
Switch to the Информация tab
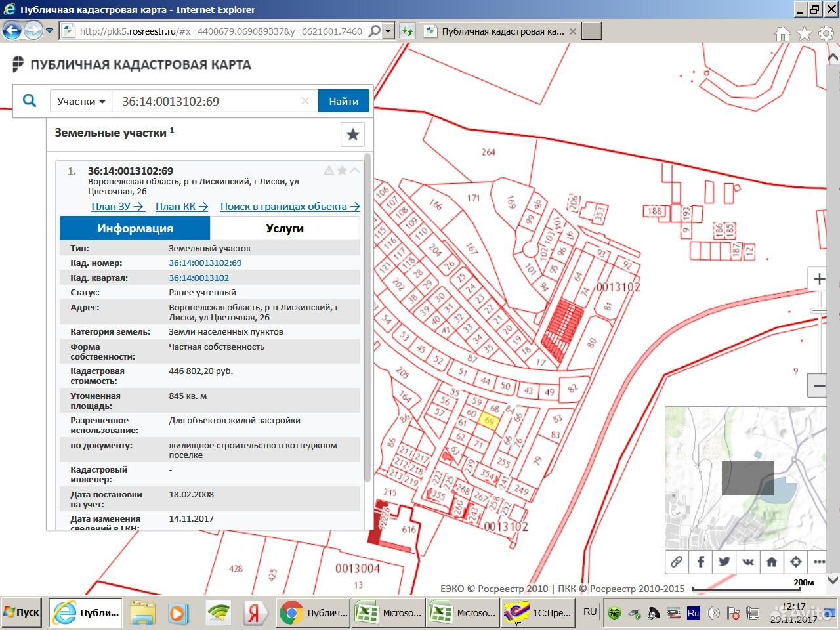pos(135,228)
